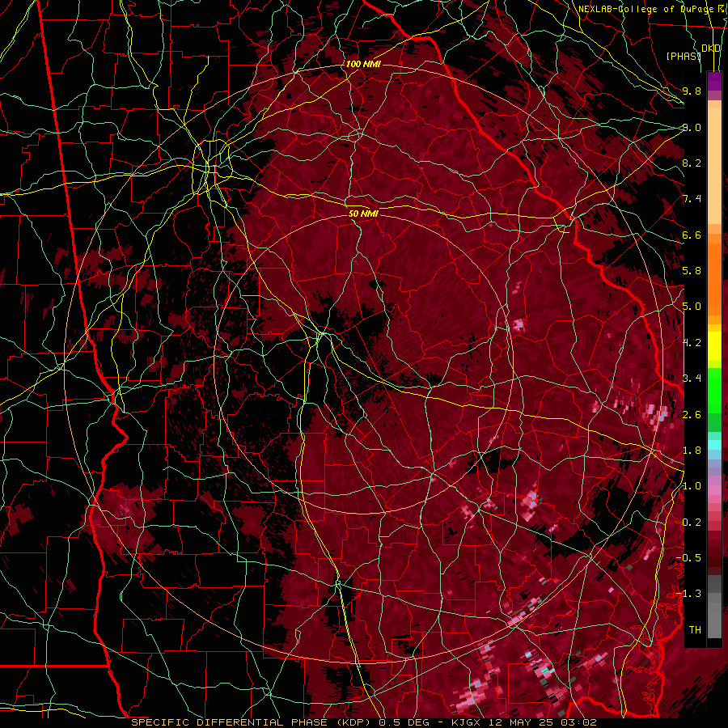Click the cyan segment of the color bar

tap(714, 445)
